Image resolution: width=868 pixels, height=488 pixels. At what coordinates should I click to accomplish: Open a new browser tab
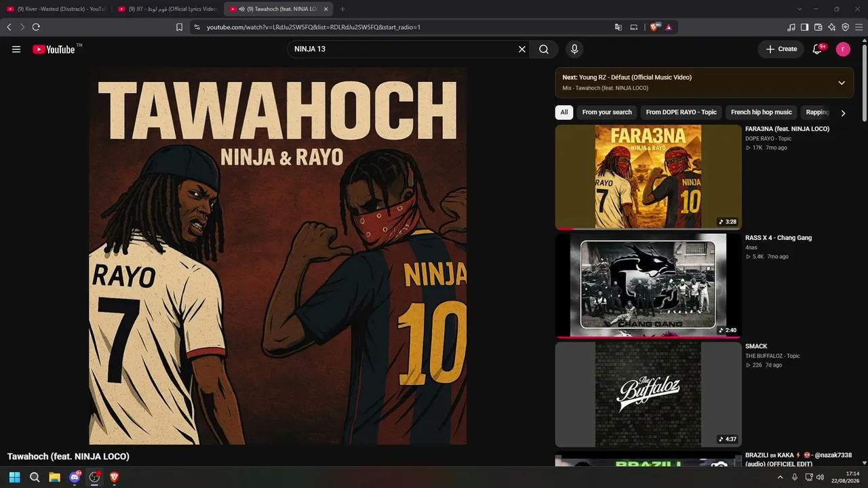pos(342,9)
